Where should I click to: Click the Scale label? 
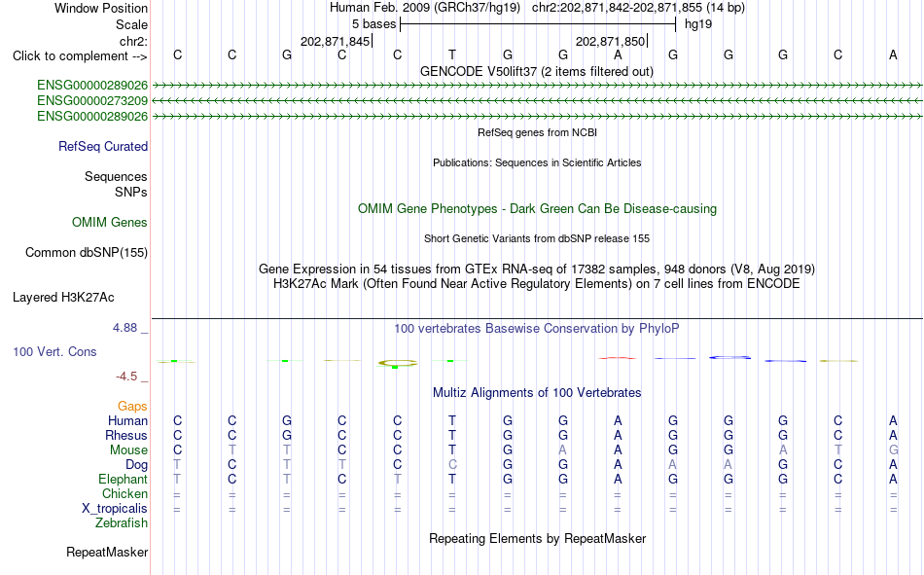131,24
